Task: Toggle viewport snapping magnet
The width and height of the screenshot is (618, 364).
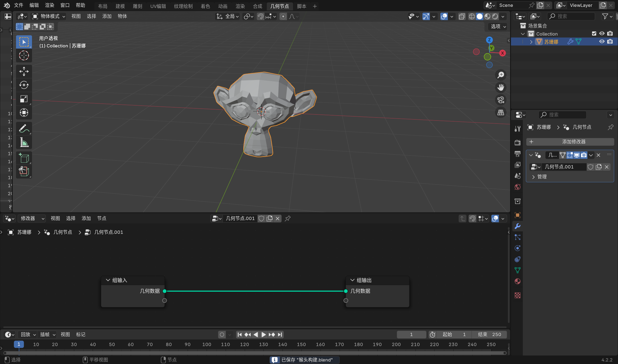Action: coord(260,17)
